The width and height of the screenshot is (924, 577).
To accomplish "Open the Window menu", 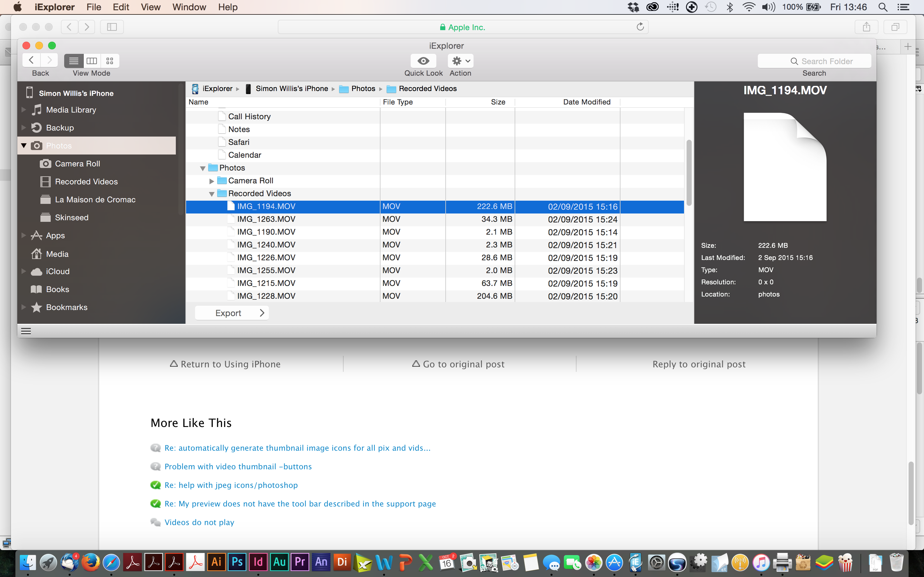I will pos(189,7).
